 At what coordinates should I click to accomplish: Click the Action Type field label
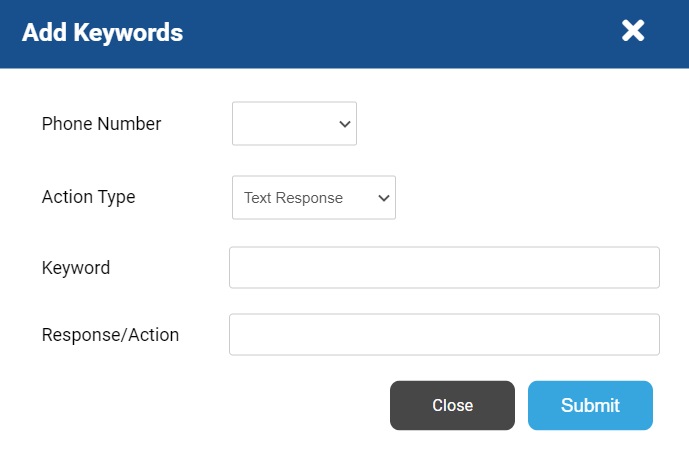(x=88, y=197)
